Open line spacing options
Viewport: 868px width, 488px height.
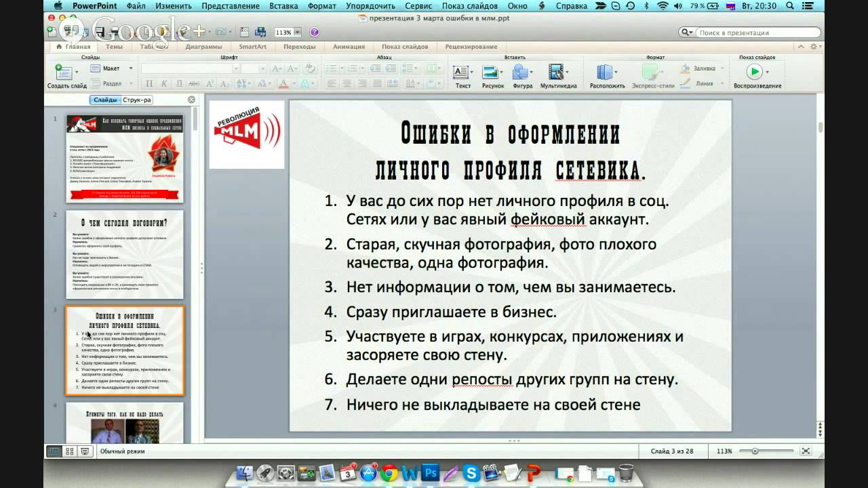(411, 68)
